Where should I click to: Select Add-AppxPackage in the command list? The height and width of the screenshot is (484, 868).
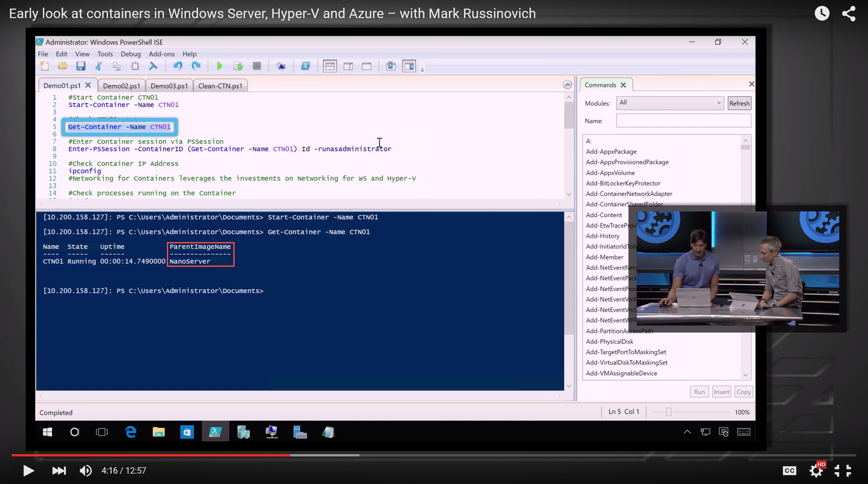pyautogui.click(x=611, y=152)
